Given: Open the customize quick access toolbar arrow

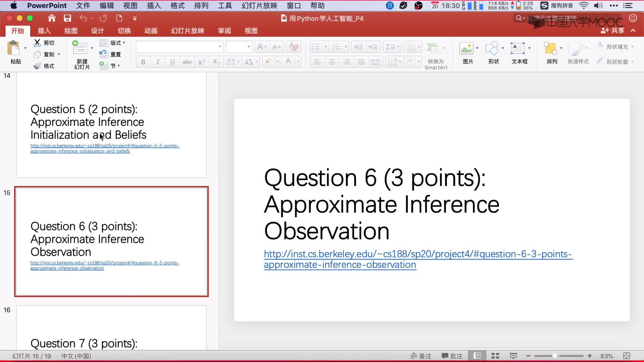Looking at the screenshot, I should [135, 18].
